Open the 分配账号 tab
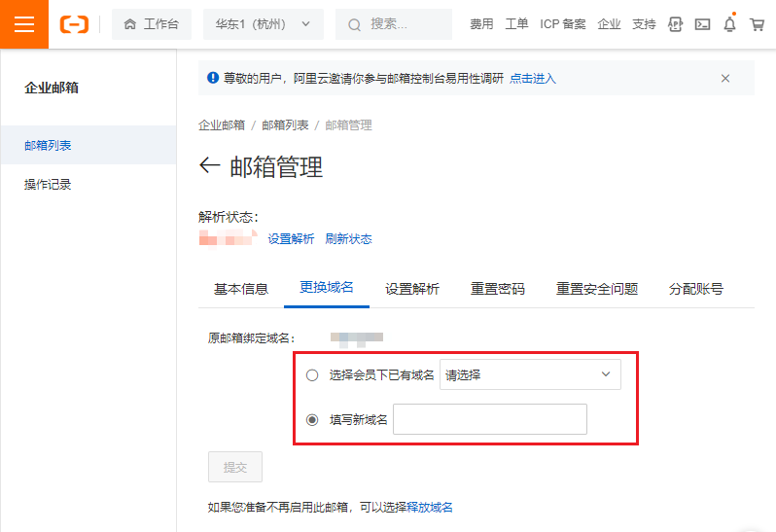The image size is (776, 532). [695, 289]
